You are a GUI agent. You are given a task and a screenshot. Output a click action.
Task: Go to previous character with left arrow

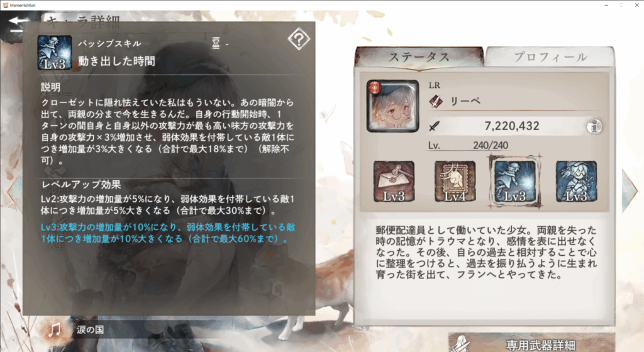(13, 191)
